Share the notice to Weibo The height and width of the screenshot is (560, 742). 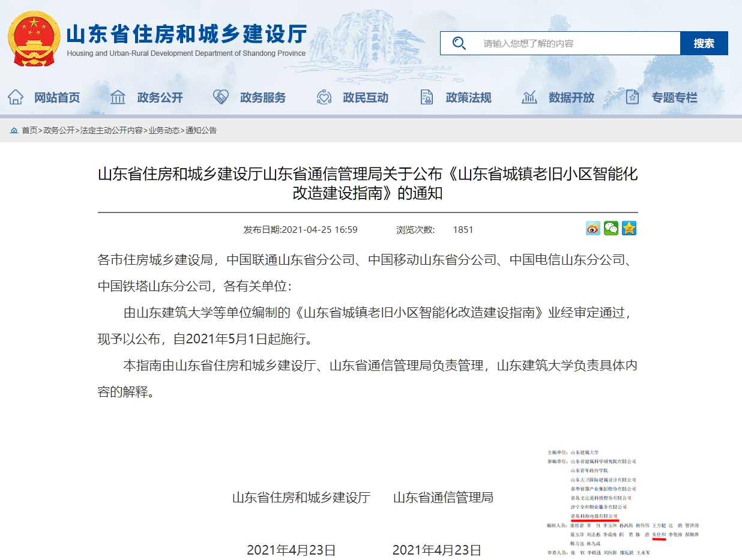(x=593, y=229)
